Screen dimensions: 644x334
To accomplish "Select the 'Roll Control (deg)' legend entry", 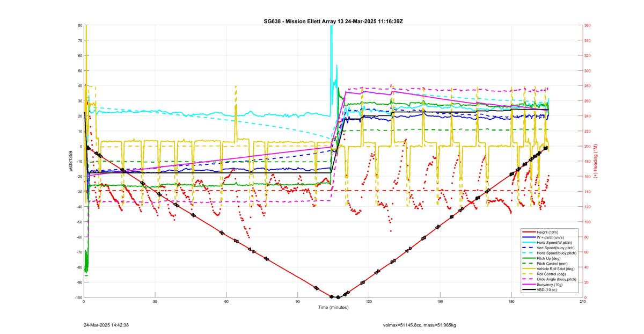I will (551, 274).
